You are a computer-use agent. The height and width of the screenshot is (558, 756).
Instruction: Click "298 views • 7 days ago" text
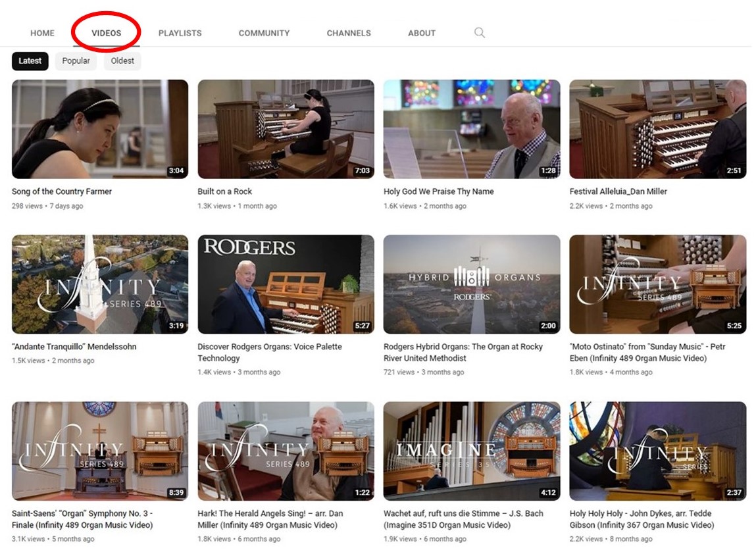pos(47,206)
